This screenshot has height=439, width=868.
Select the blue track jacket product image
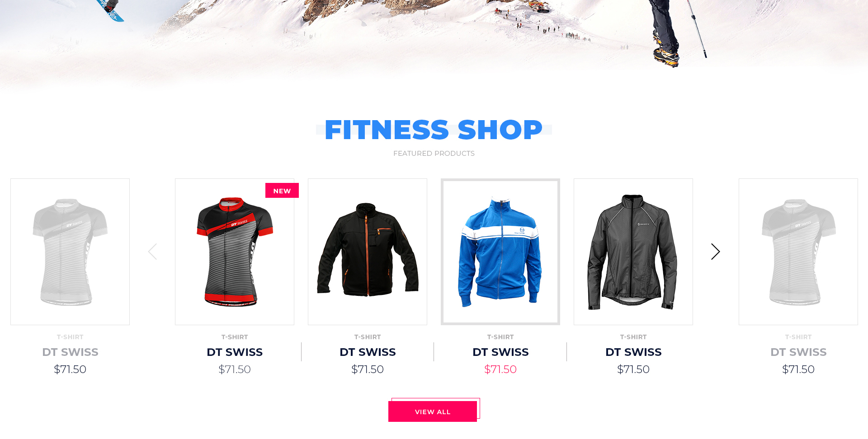click(500, 252)
